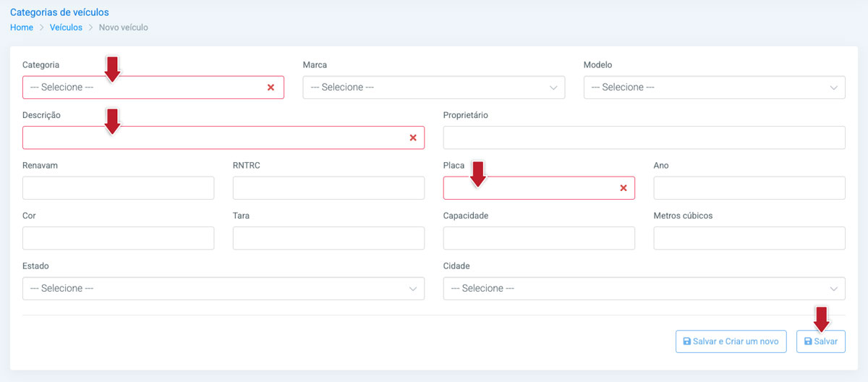Click the red X icon in Placa field
The image size is (868, 382).
(x=624, y=188)
